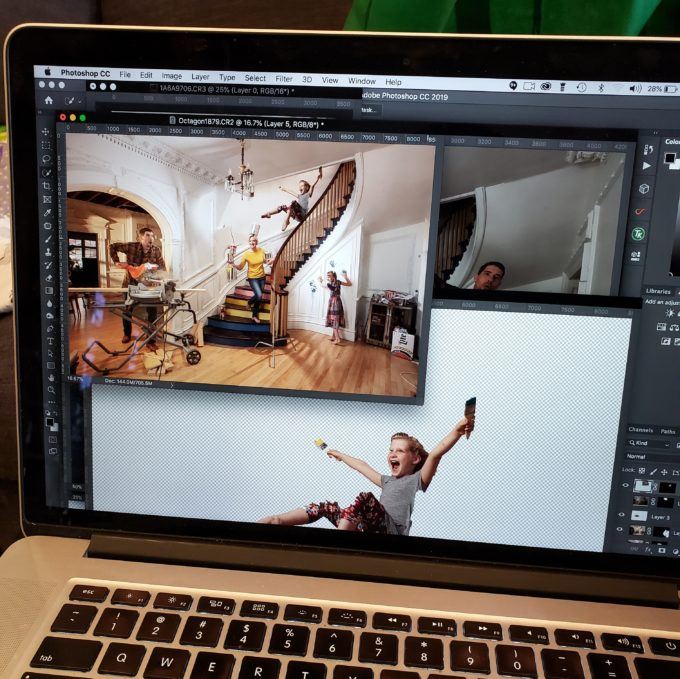This screenshot has height=679, width=680.
Task: Open the File menu
Action: pos(125,75)
